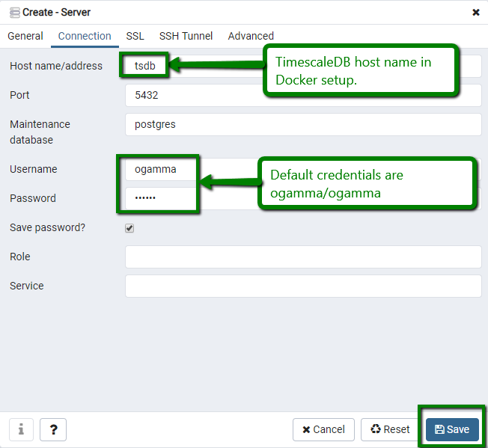Go to the SSH Tunnel tab
This screenshot has width=488, height=448.
click(x=186, y=36)
